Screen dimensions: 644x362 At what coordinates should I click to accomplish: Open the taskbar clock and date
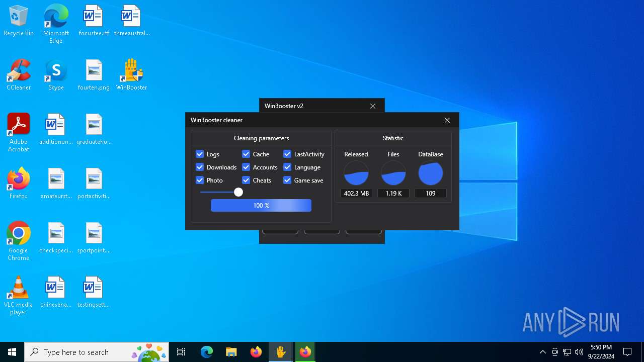(601, 352)
